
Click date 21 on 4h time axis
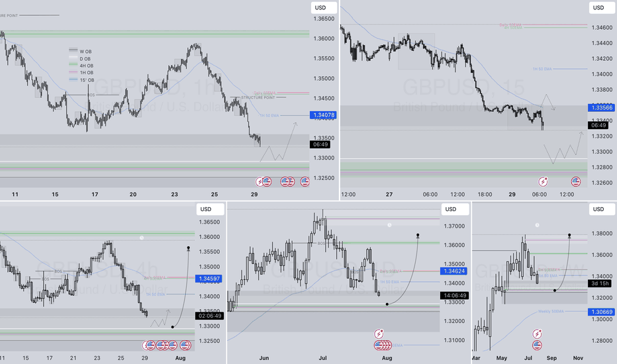click(73, 358)
